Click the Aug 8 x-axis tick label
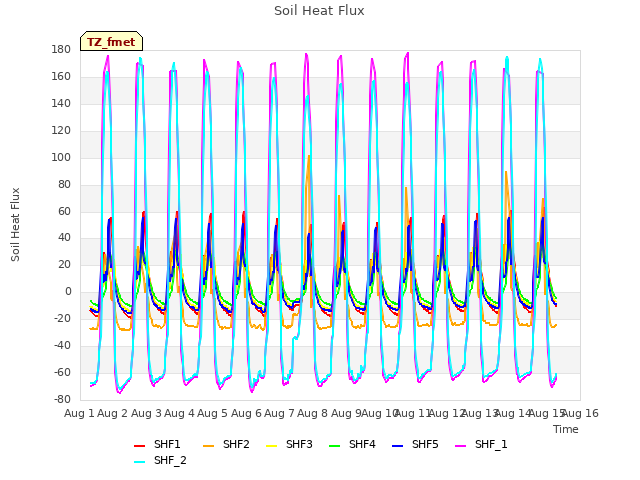Image resolution: width=640 pixels, height=480 pixels. point(312,413)
